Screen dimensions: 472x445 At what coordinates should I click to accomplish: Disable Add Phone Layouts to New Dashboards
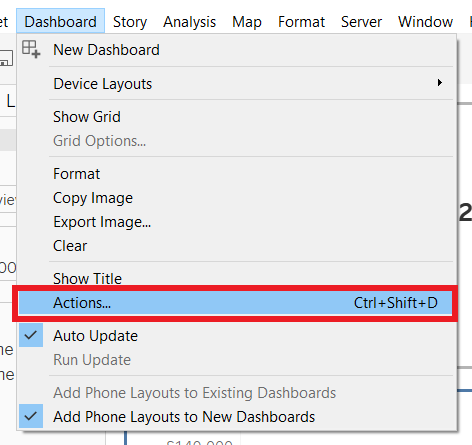tap(237, 417)
